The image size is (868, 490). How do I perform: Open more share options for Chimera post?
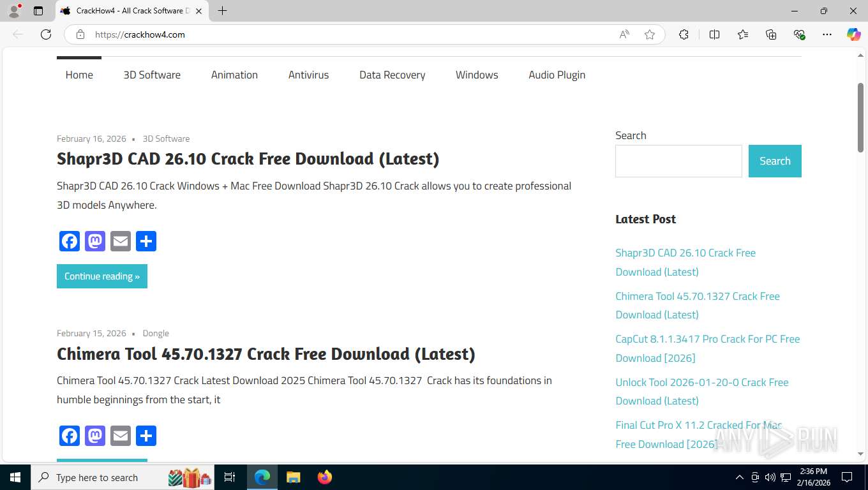[146, 436]
